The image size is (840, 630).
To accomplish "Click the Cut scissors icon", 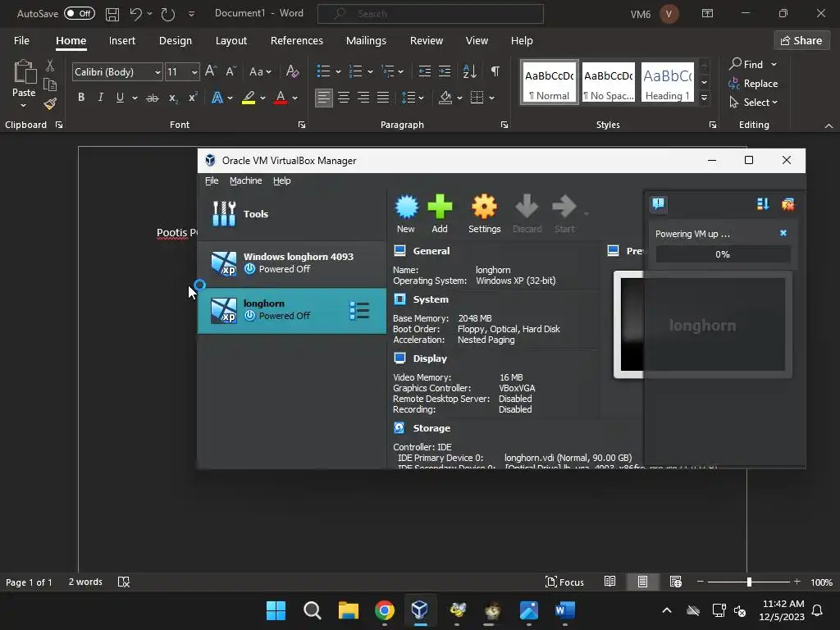I will [50, 66].
